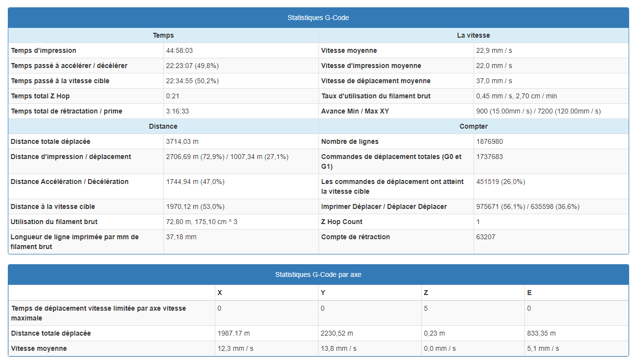Click the value 975671 (56,1%) / 635598 (36,6%)
The image size is (635, 364).
click(x=528, y=206)
